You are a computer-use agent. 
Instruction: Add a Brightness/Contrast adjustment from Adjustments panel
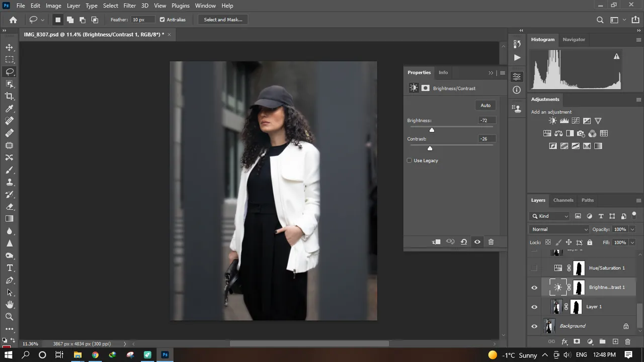(x=553, y=121)
